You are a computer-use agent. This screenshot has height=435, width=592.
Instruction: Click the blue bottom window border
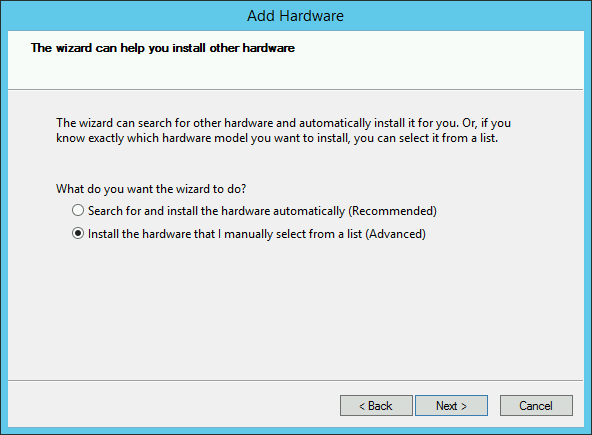pyautogui.click(x=296, y=430)
